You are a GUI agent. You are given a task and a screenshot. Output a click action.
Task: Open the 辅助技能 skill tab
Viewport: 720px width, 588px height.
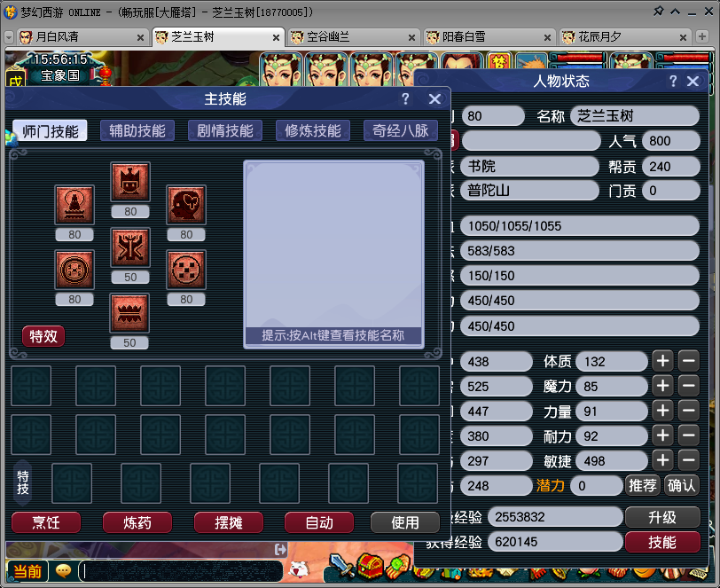coord(137,131)
